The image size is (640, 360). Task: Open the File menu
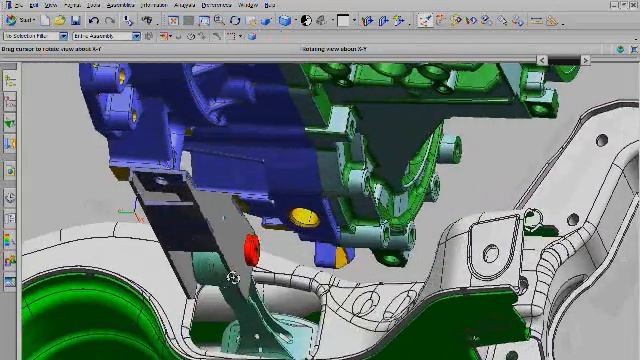pyautogui.click(x=18, y=5)
